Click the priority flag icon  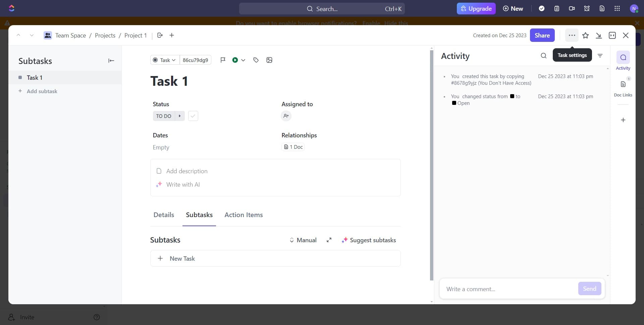click(223, 60)
